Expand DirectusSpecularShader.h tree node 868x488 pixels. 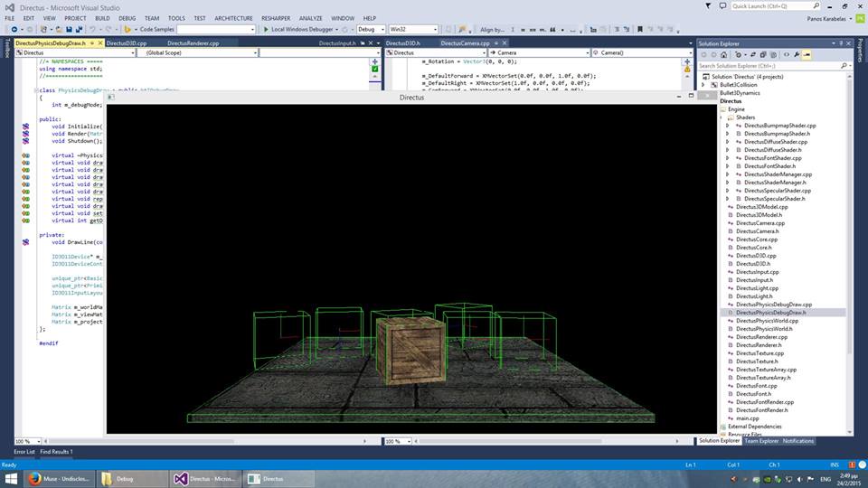728,199
